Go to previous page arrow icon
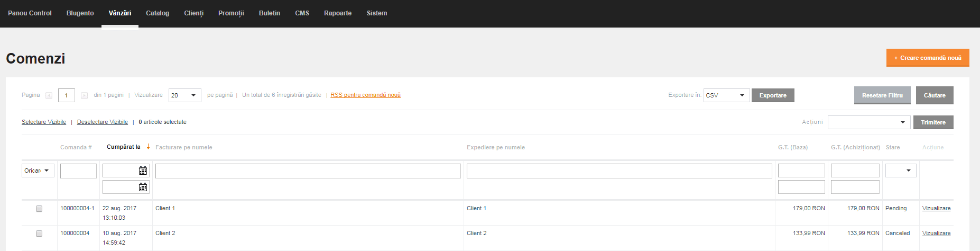Viewport: 980px width, 251px height. pos(49,95)
